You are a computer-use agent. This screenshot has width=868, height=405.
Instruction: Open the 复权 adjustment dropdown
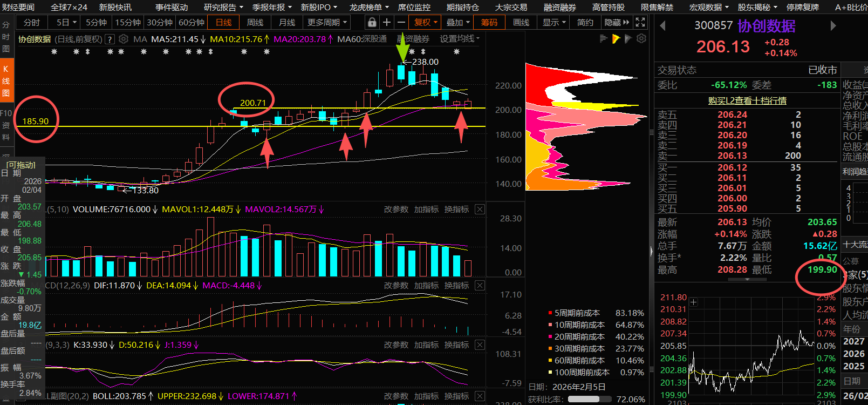426,22
